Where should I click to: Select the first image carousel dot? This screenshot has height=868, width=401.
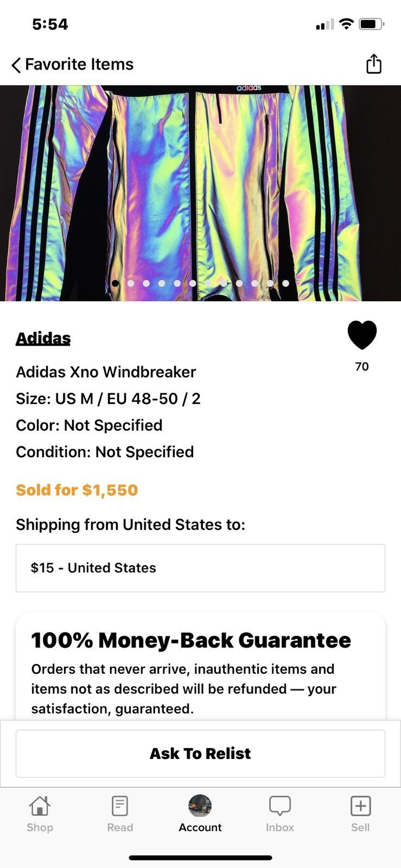tap(115, 283)
